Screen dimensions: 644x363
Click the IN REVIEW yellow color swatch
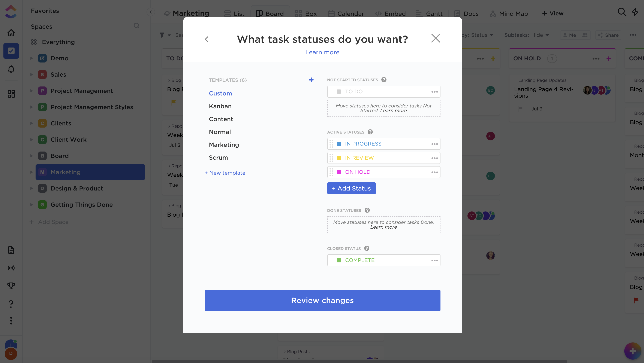click(x=339, y=158)
